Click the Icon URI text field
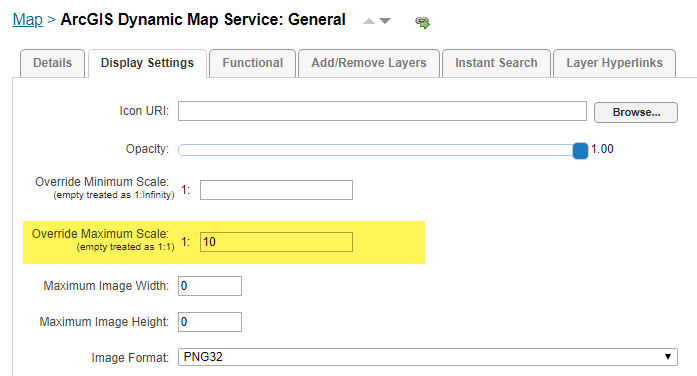 [382, 111]
